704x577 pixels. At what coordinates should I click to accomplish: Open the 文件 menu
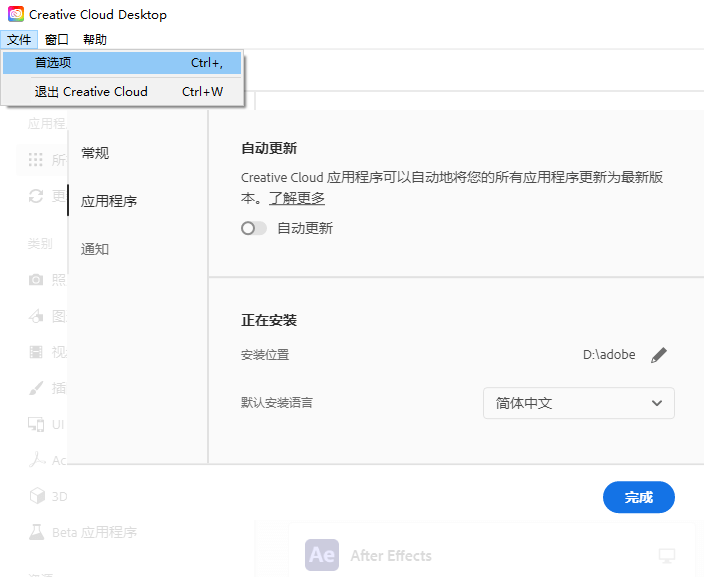(19, 40)
